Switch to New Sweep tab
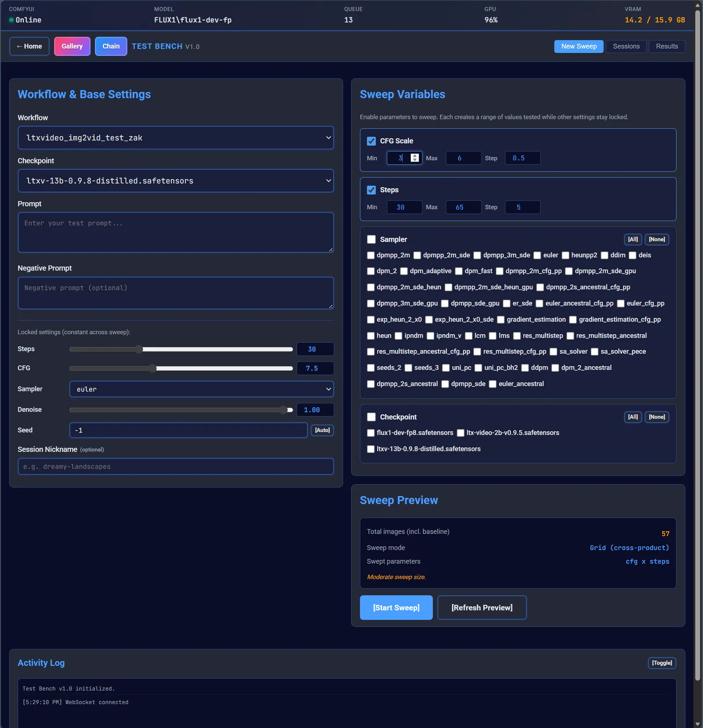Image resolution: width=703 pixels, height=728 pixels. (579, 46)
